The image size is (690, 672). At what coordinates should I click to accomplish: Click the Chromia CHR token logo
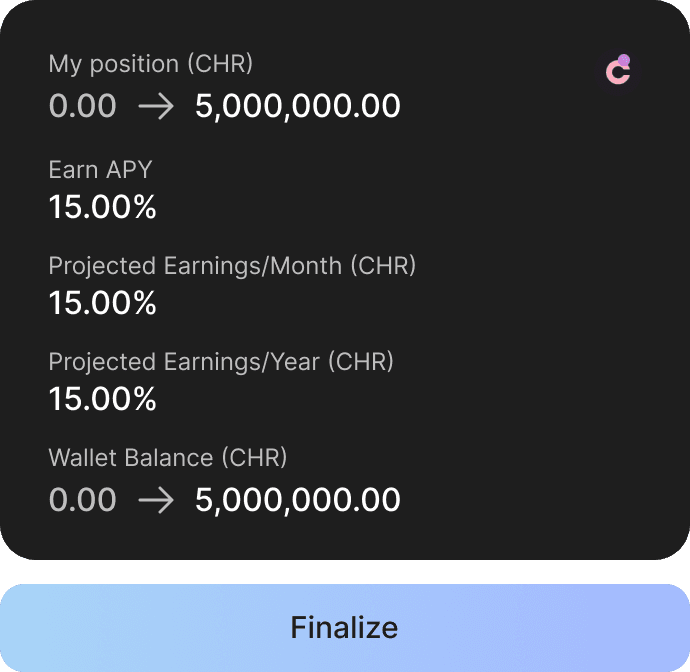coord(618,70)
